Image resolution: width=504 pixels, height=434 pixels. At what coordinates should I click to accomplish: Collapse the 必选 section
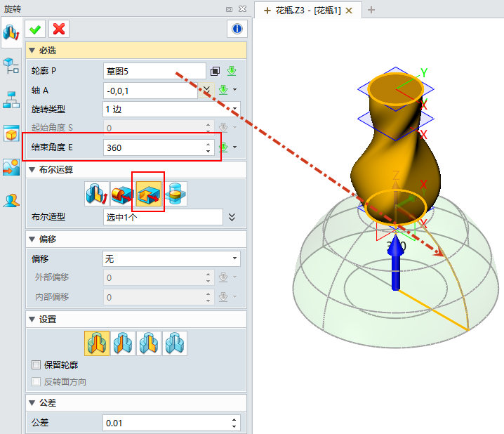32,51
